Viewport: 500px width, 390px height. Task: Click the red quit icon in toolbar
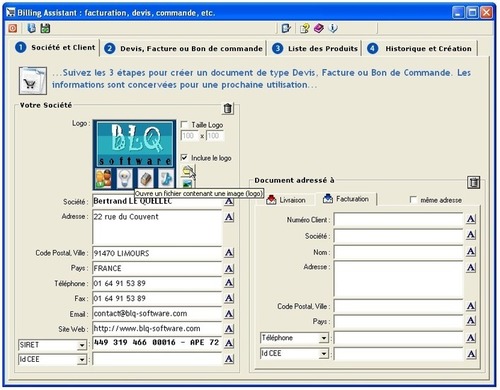click(x=13, y=28)
